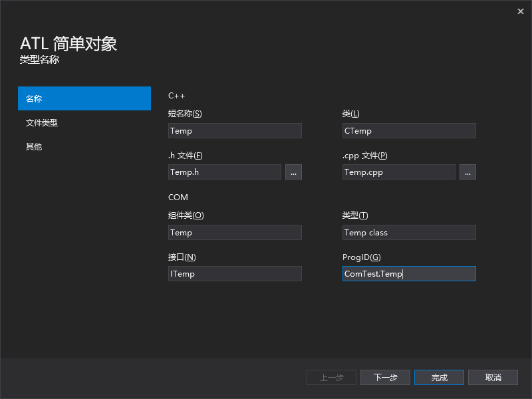The height and width of the screenshot is (399, 532).
Task: Select the 名称 page in the sidebar
Action: click(x=84, y=98)
